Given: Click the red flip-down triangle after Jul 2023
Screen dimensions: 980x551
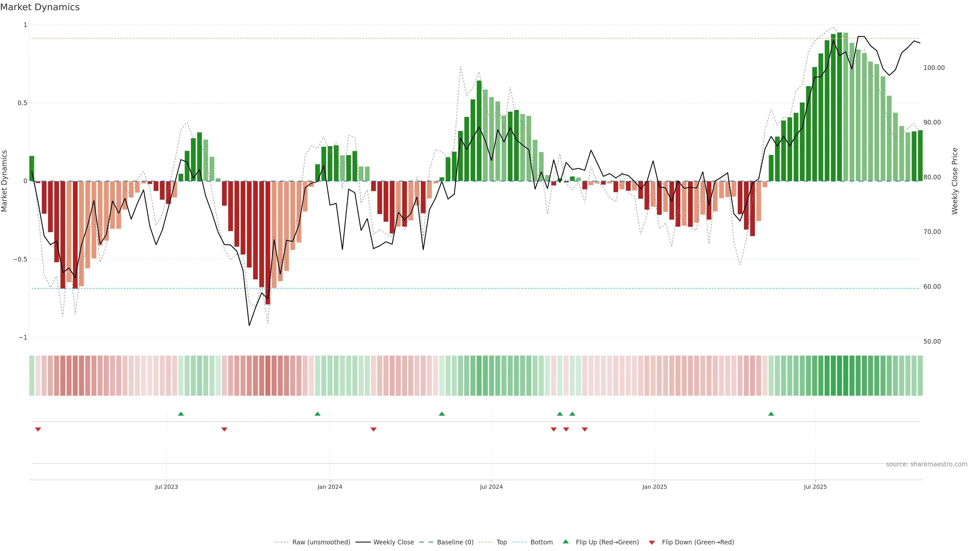Looking at the screenshot, I should pos(224,429).
